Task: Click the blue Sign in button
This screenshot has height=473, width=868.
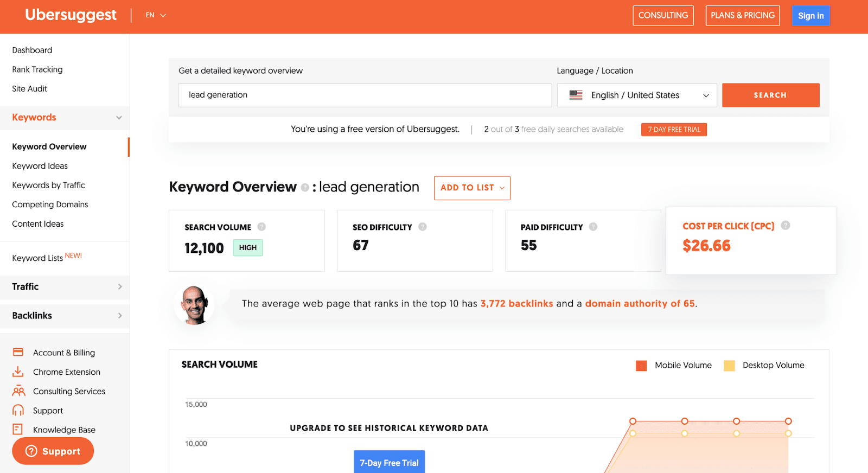Action: pos(810,16)
